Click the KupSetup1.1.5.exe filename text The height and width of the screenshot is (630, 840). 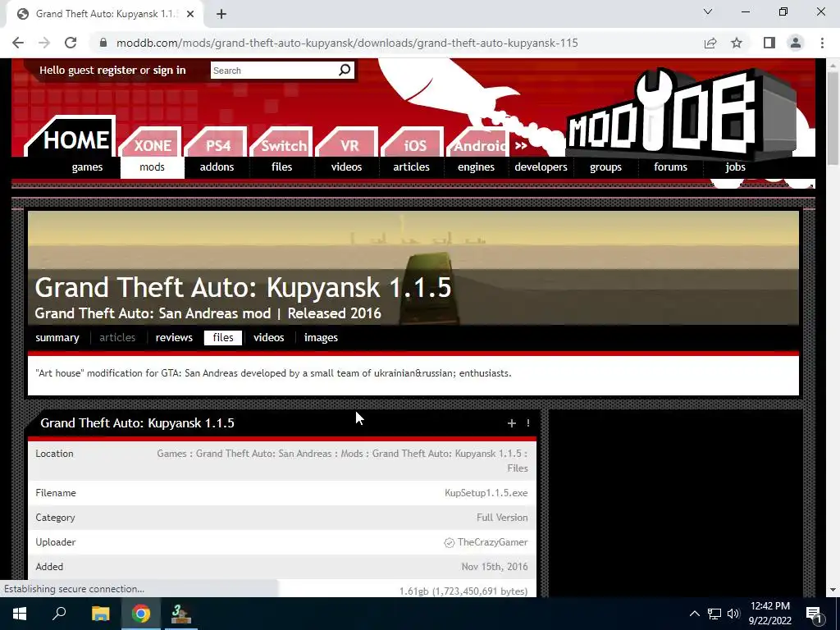click(486, 493)
